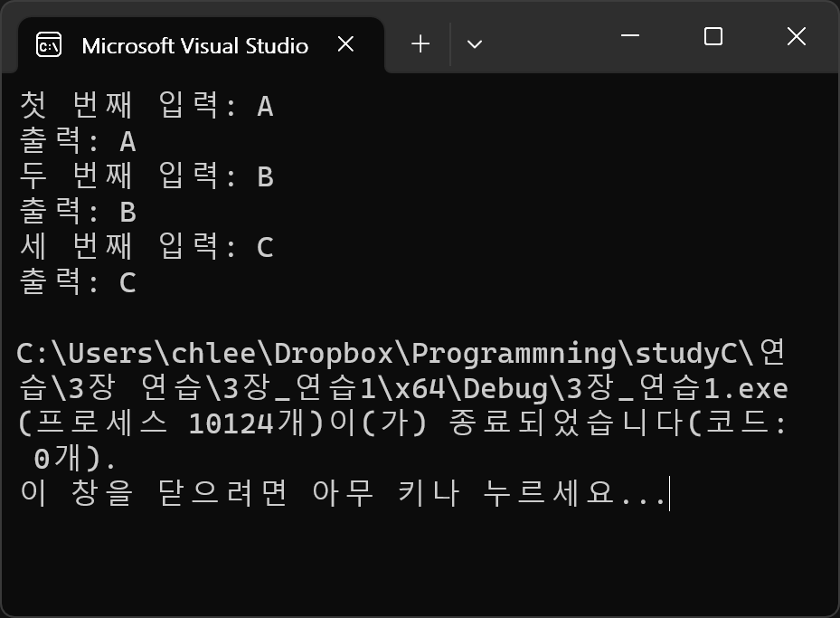Screen dimensions: 840x618
Task: Expand the new tab profile dropdown
Action: click(x=475, y=44)
